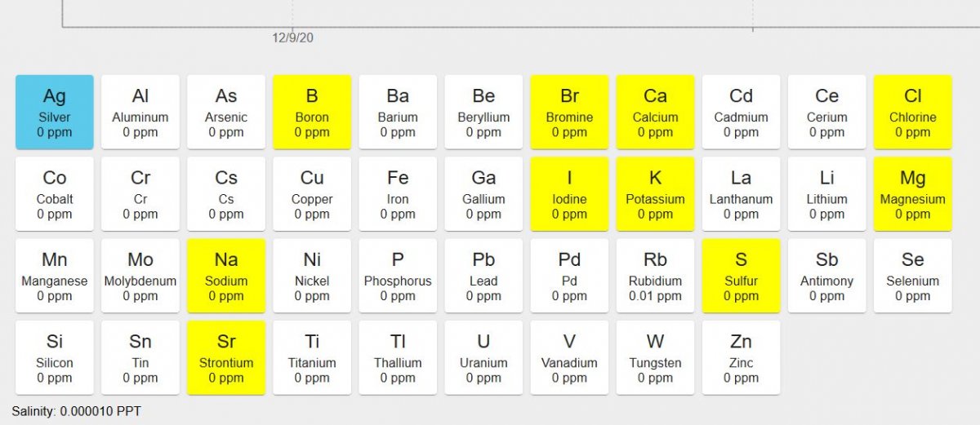Toggle the Ca Calcium element tile
Screen dimensions: 980x425
pos(655,112)
